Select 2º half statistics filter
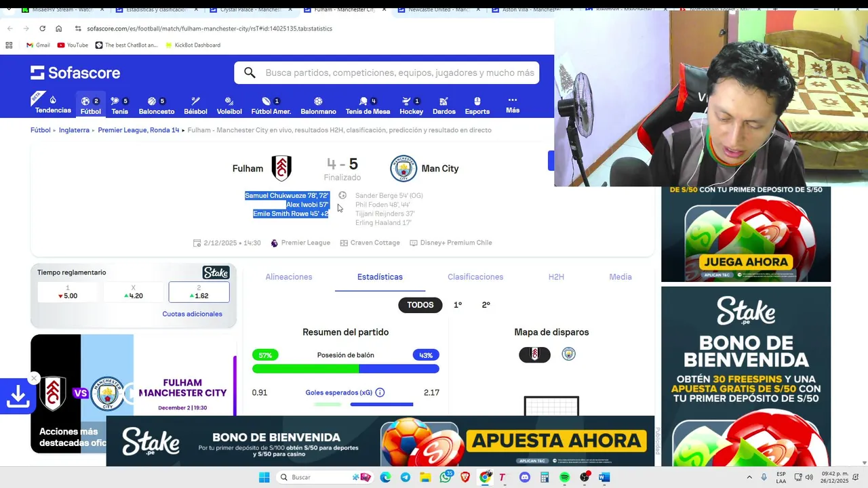The width and height of the screenshot is (868, 488). [x=486, y=305]
